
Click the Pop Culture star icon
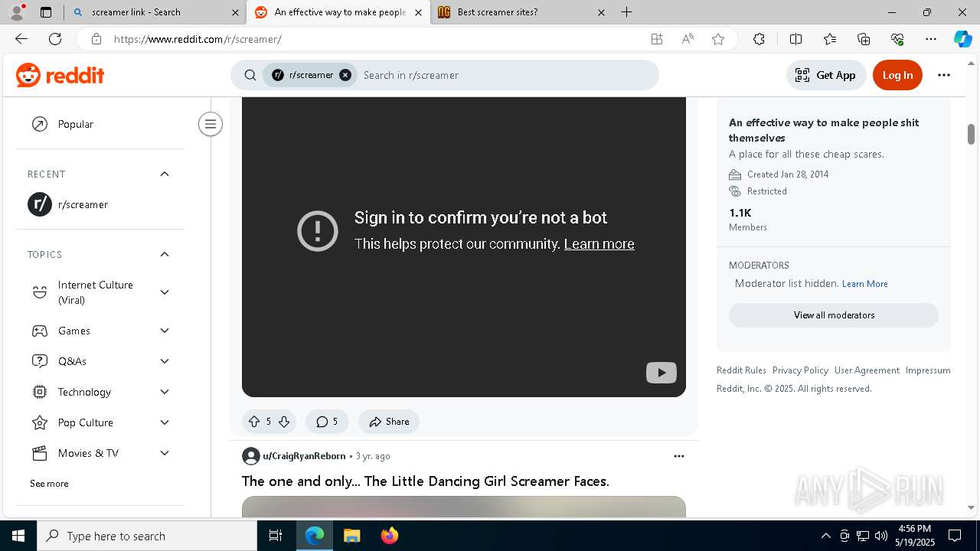tap(40, 422)
